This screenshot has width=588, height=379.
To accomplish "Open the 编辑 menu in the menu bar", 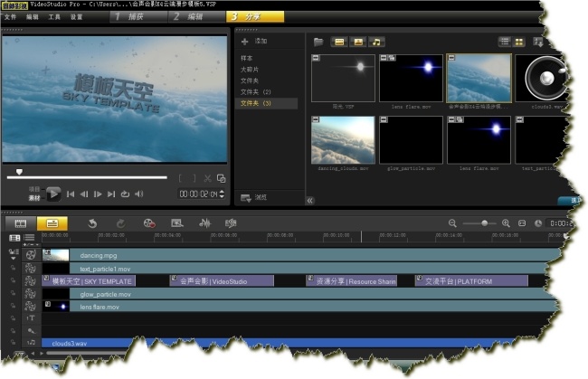I will [x=33, y=17].
